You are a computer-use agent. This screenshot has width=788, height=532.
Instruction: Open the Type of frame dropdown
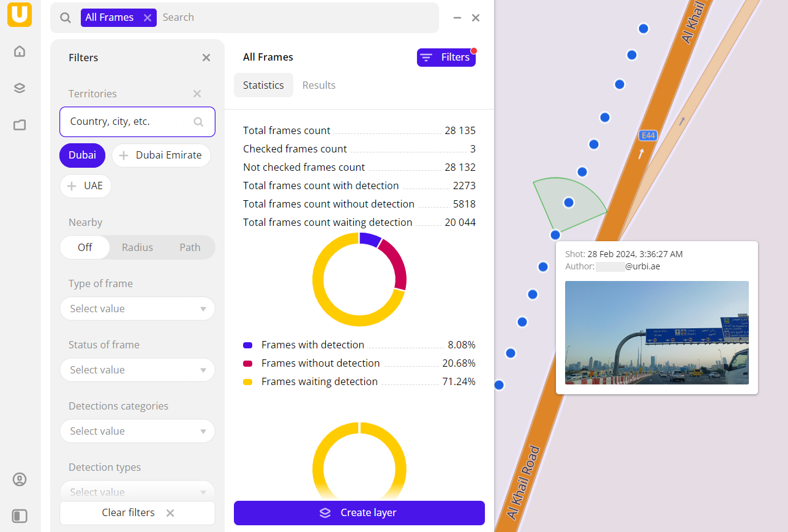137,309
